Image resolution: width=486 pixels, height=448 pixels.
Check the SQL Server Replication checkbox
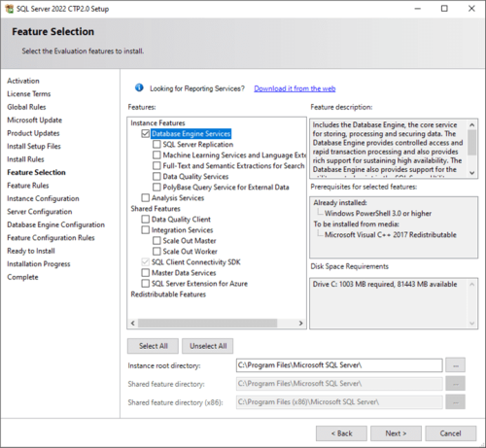(x=156, y=144)
